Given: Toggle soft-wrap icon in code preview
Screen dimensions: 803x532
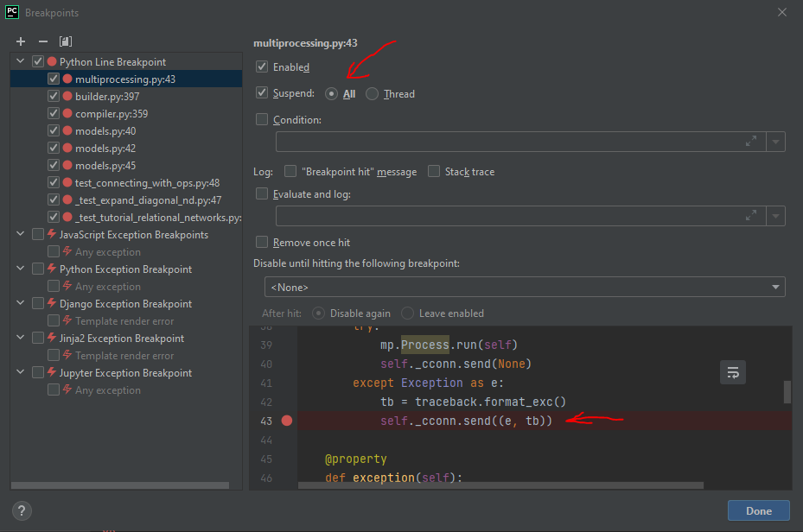Looking at the screenshot, I should pos(733,372).
